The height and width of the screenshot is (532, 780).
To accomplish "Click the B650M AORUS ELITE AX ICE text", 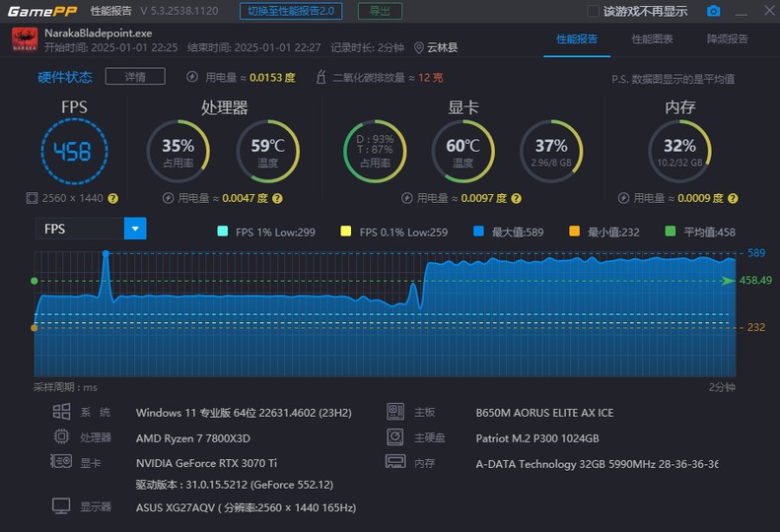I will coord(544,413).
